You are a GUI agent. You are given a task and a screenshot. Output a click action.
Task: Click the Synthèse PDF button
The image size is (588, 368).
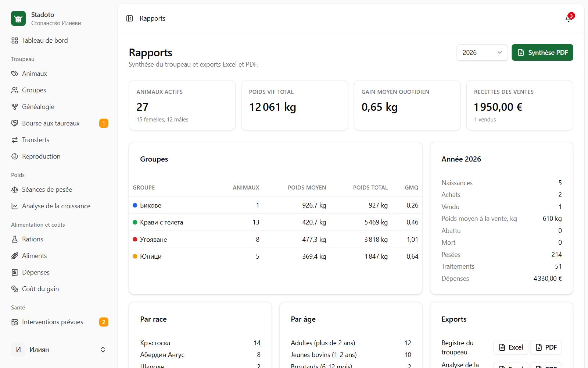pos(542,53)
